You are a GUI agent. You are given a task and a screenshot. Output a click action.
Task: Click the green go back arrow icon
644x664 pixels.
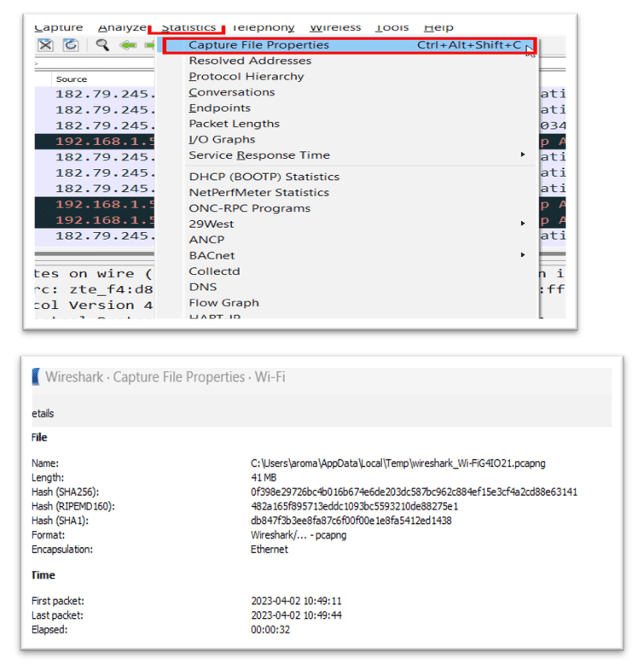pos(128,45)
